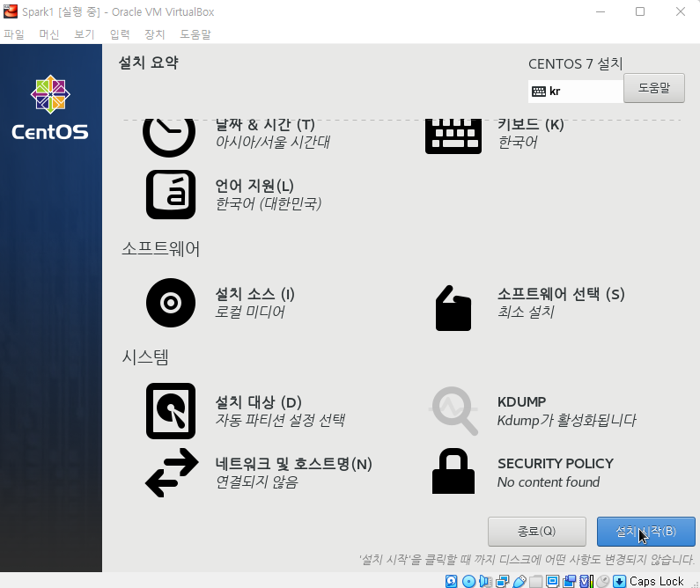
Task: Open the Software Selection package icon
Action: (x=453, y=308)
